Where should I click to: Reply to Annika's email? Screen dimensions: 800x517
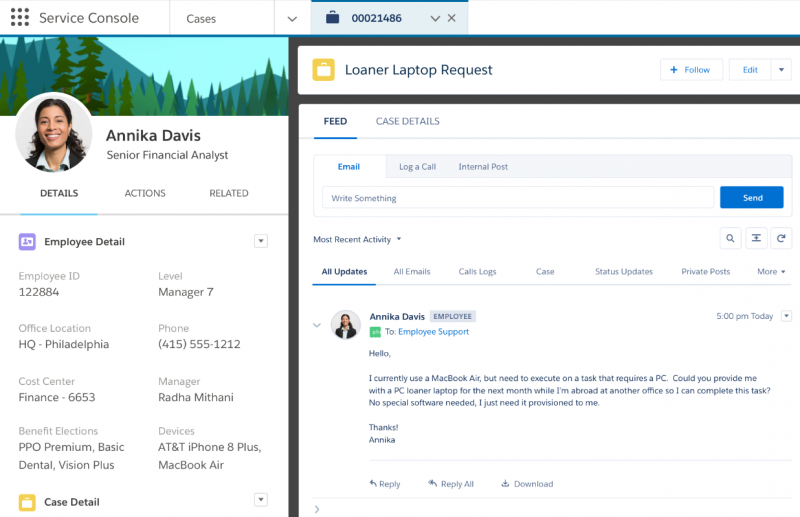385,484
